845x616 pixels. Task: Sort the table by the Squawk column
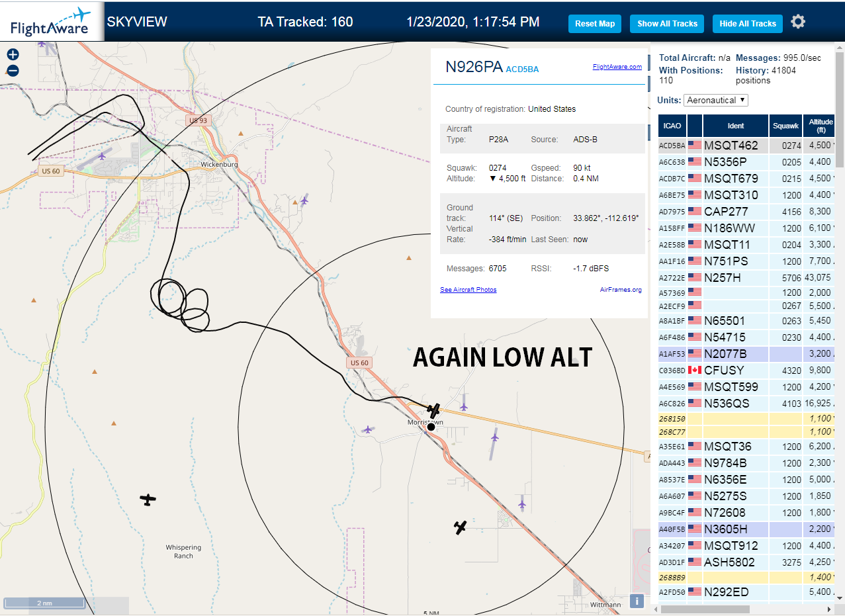[785, 126]
